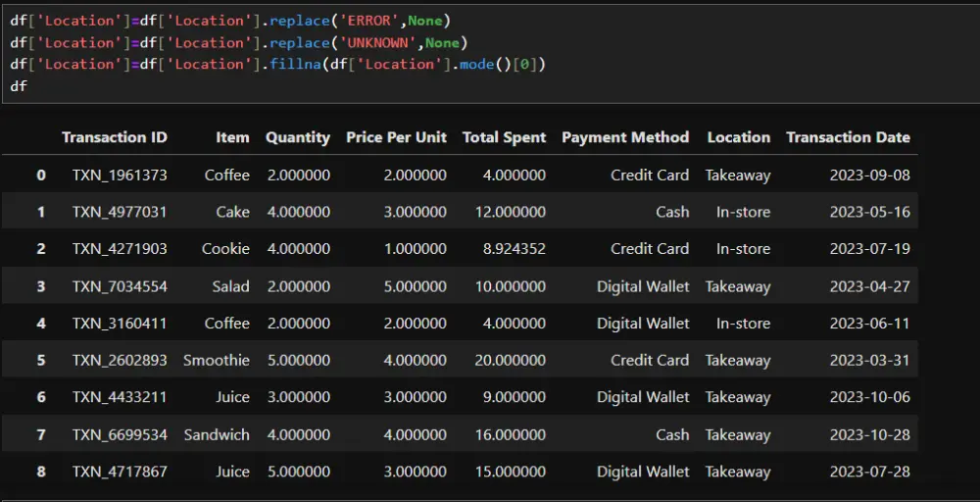Select cell TXN_1961373
The width and height of the screenshot is (980, 502).
(x=120, y=176)
